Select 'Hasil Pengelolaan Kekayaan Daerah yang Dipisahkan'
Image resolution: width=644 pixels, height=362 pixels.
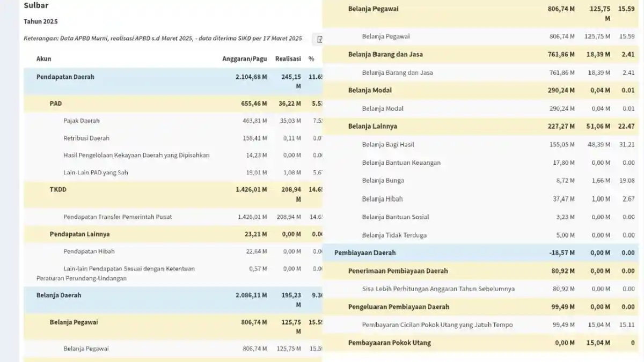click(136, 156)
